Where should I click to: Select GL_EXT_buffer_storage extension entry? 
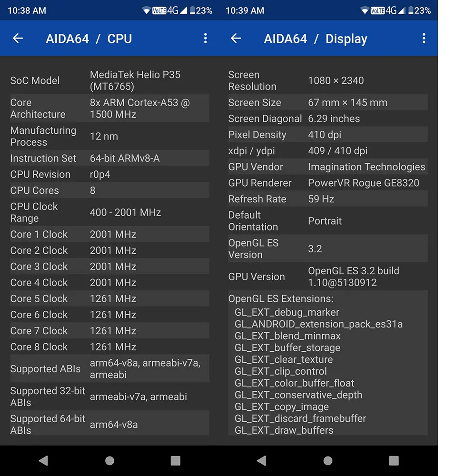tap(288, 347)
